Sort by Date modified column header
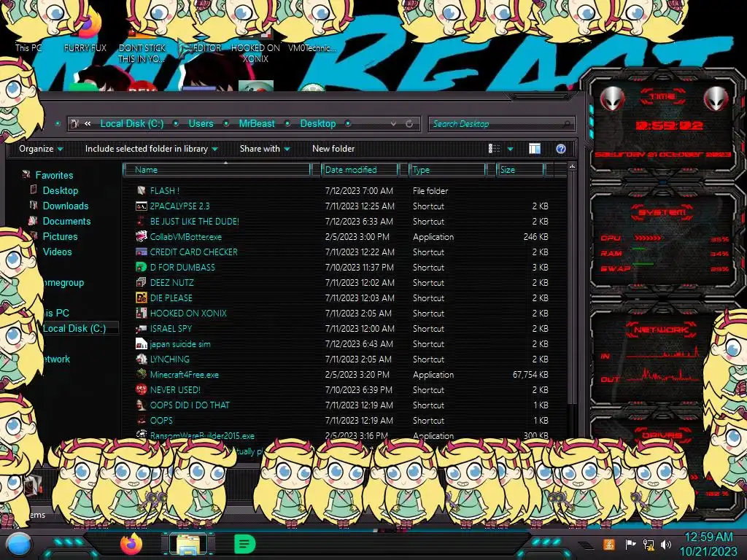Screen dimensions: 747x560 coord(360,169)
